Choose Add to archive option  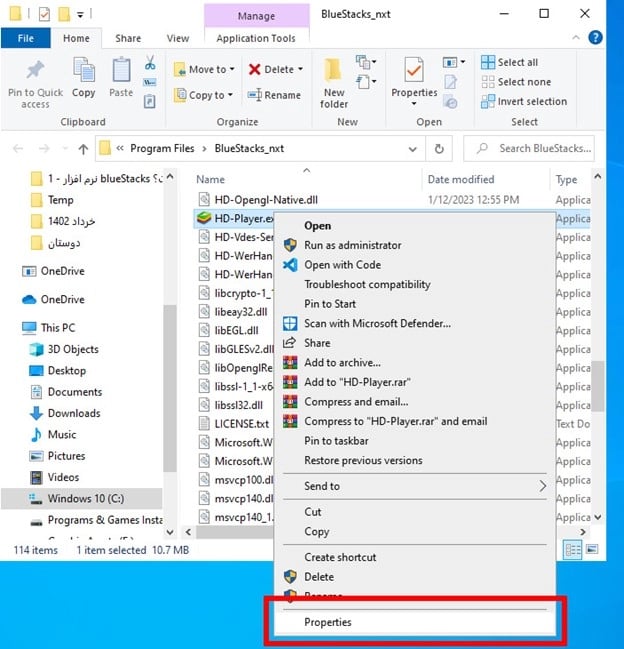(415, 363)
